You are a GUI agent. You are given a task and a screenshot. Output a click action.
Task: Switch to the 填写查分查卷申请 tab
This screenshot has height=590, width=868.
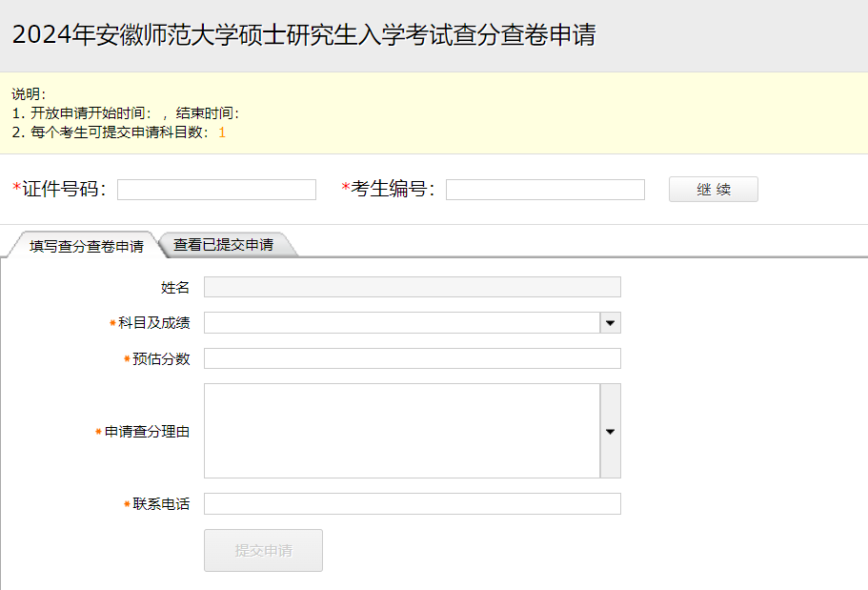pos(87,245)
